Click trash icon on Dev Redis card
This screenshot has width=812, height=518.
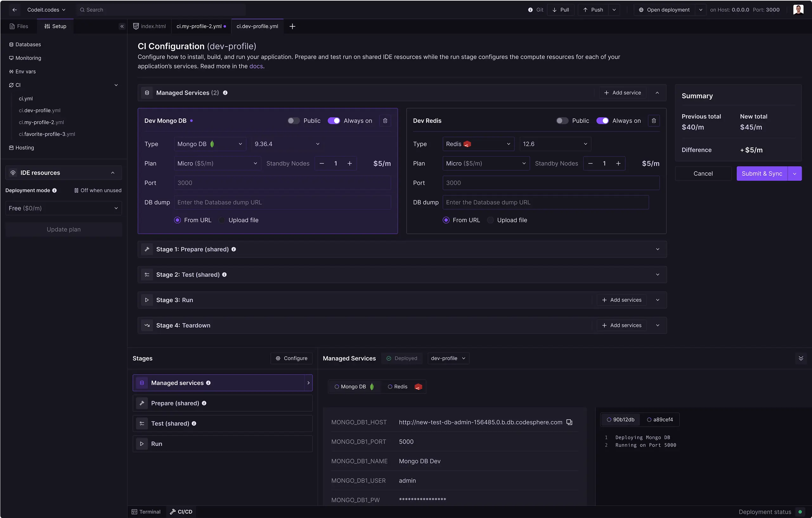653,121
